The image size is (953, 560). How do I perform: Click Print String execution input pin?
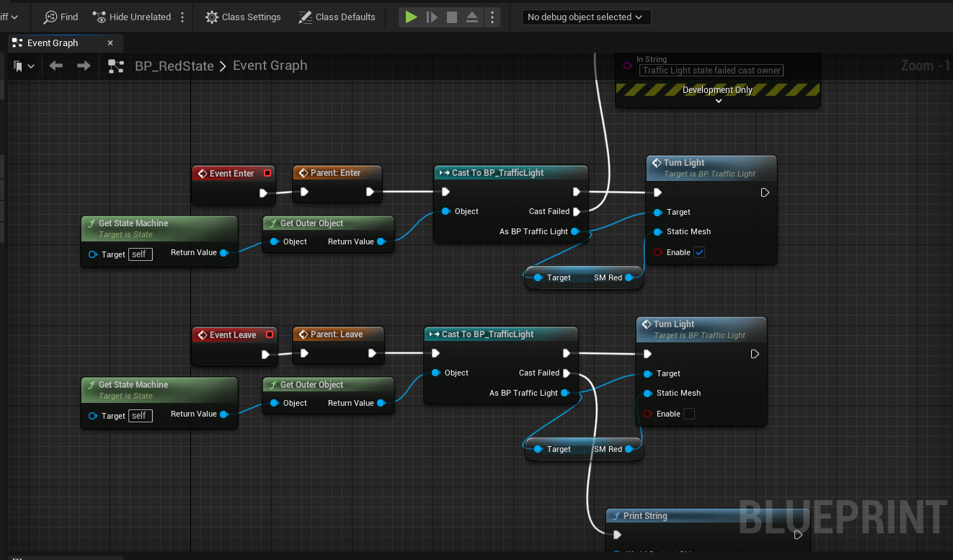coord(617,535)
